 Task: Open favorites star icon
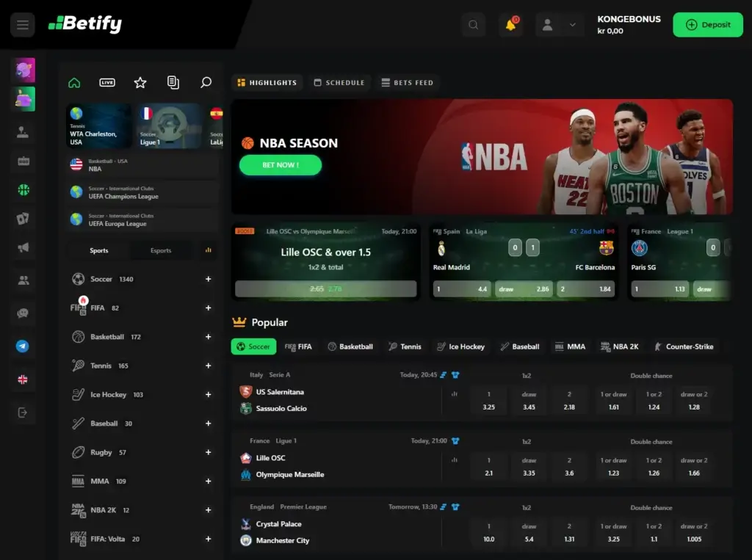(140, 82)
